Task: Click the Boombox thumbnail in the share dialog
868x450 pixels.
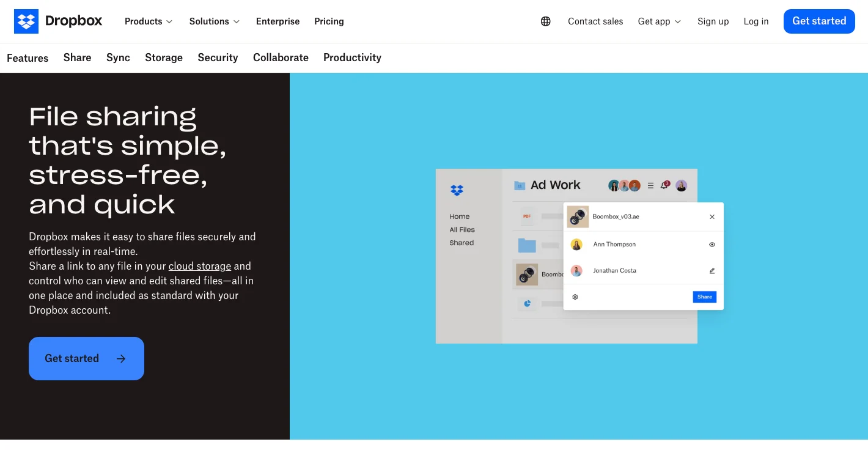Action: (x=578, y=217)
